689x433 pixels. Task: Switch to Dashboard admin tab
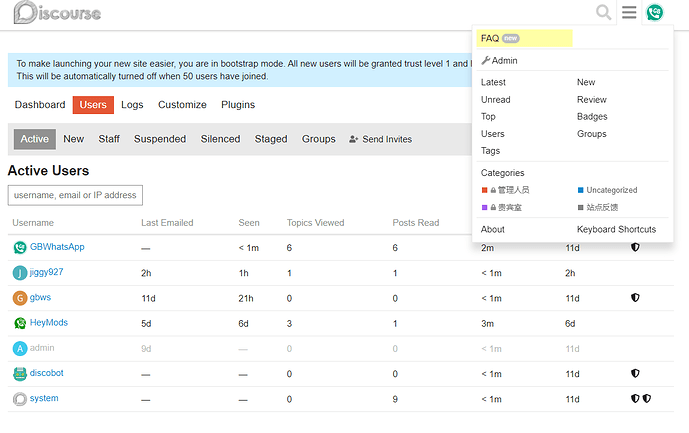[x=40, y=105]
